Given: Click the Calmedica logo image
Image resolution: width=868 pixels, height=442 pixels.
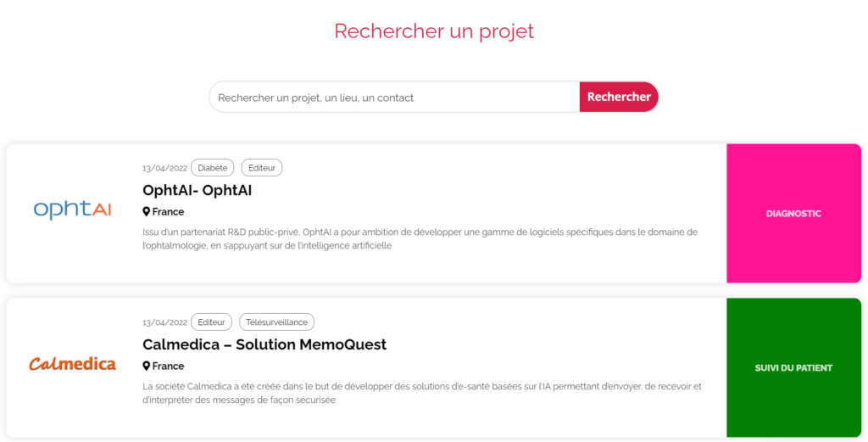Looking at the screenshot, I should [x=73, y=364].
